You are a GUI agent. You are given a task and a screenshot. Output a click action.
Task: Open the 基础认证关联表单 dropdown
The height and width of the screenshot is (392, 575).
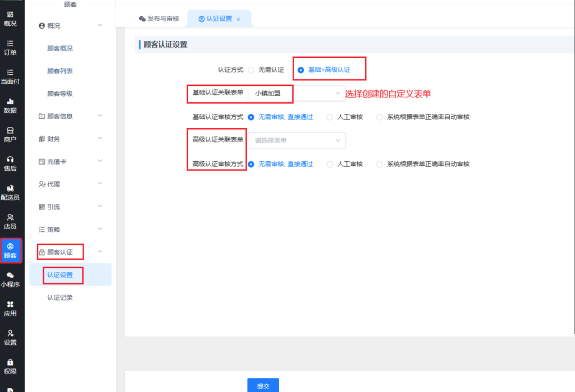tap(297, 93)
